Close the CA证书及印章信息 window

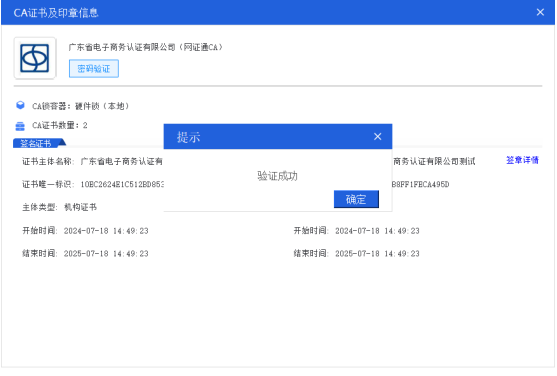point(540,12)
